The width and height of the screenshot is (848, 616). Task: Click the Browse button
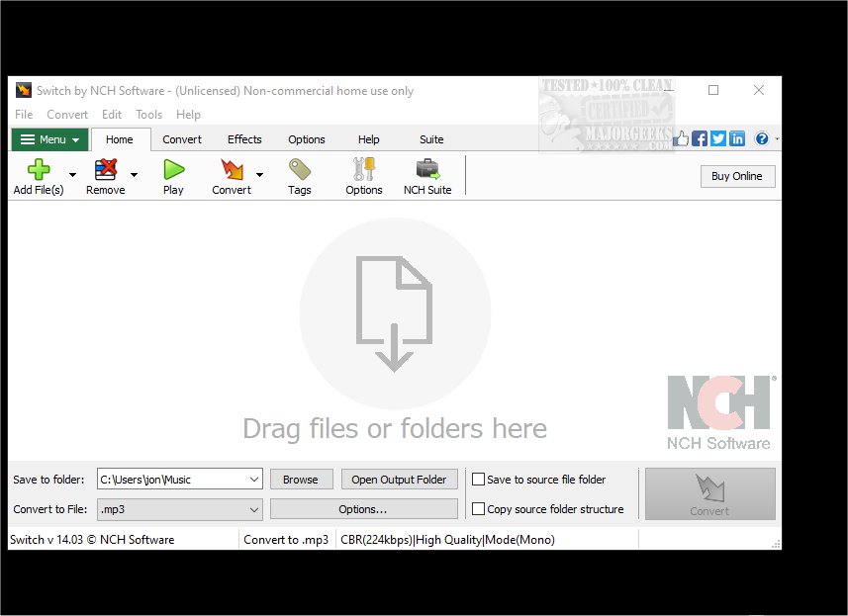(x=301, y=480)
